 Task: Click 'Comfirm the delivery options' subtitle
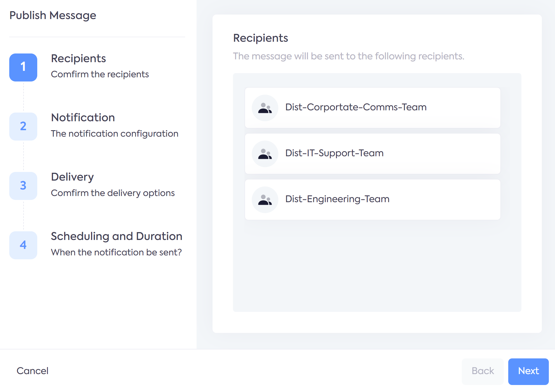click(113, 193)
